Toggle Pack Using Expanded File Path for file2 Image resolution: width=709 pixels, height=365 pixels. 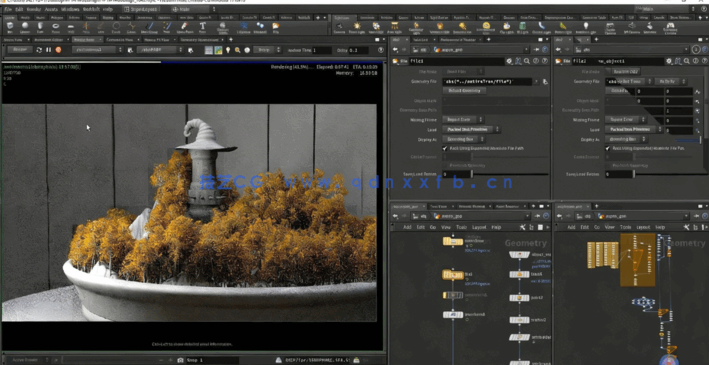pyautogui.click(x=608, y=148)
